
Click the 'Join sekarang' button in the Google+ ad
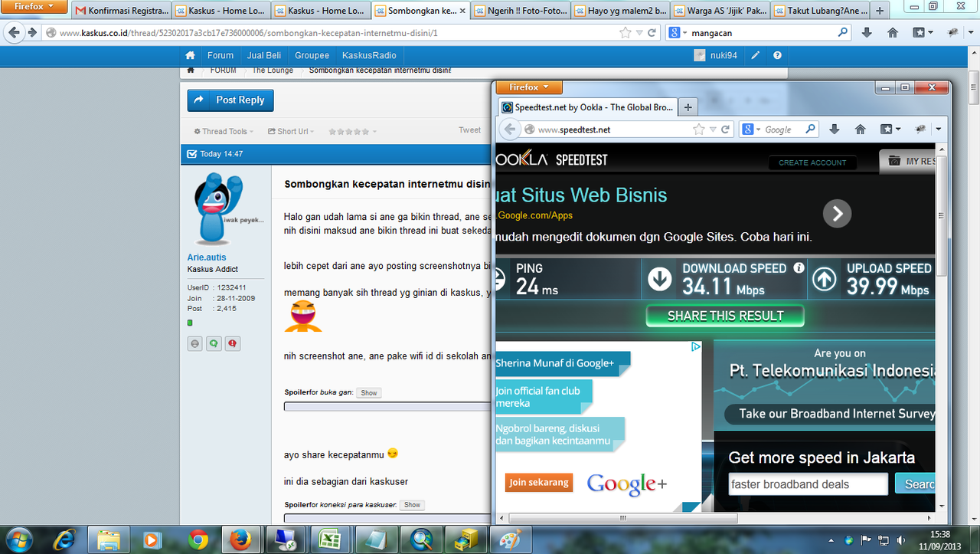539,482
